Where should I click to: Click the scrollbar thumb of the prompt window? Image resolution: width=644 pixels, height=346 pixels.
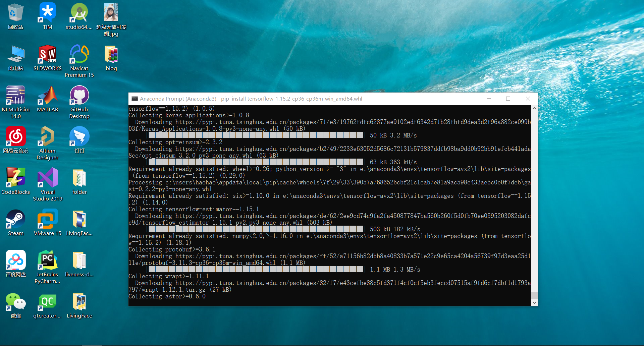point(535,296)
